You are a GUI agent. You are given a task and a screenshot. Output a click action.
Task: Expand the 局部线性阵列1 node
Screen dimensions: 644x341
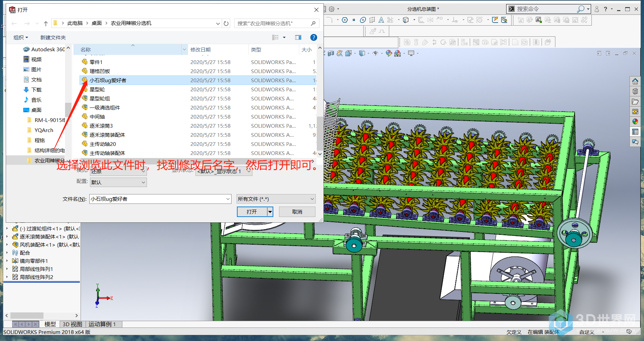coord(7,269)
